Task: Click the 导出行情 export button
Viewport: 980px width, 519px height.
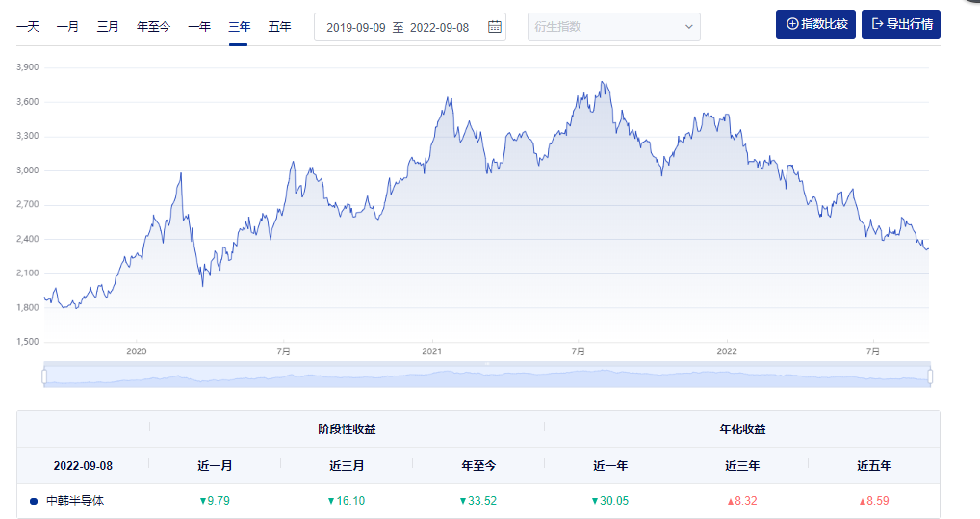Action: point(900,24)
